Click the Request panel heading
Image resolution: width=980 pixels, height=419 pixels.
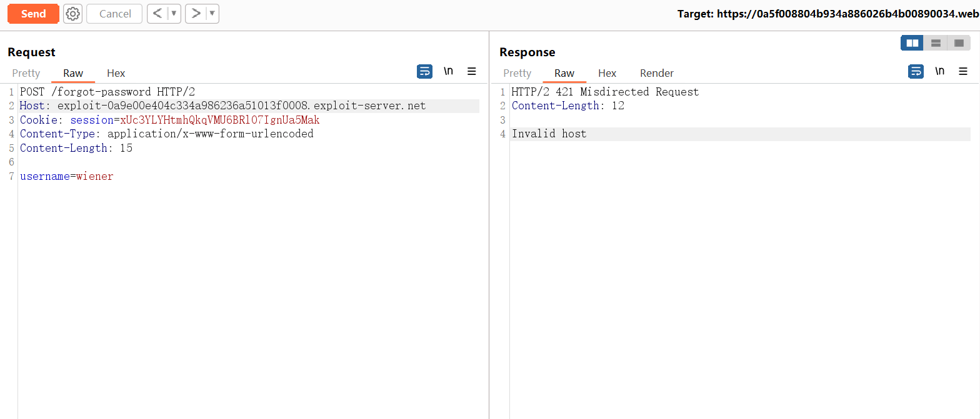pos(31,52)
